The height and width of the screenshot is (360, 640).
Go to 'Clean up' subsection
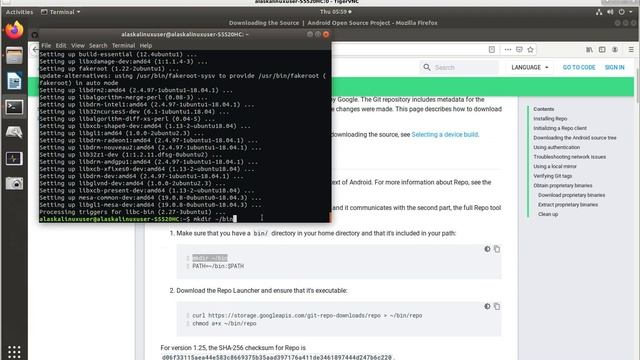click(548, 214)
